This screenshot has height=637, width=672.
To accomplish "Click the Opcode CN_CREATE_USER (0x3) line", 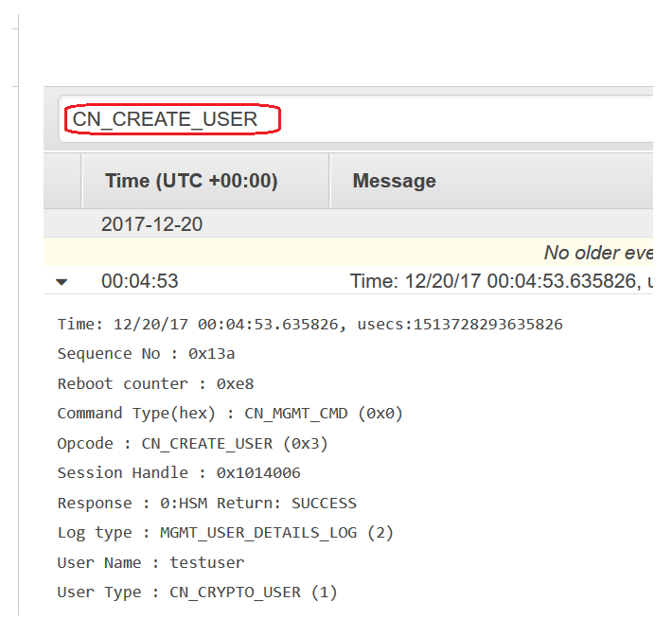I will (x=192, y=443).
